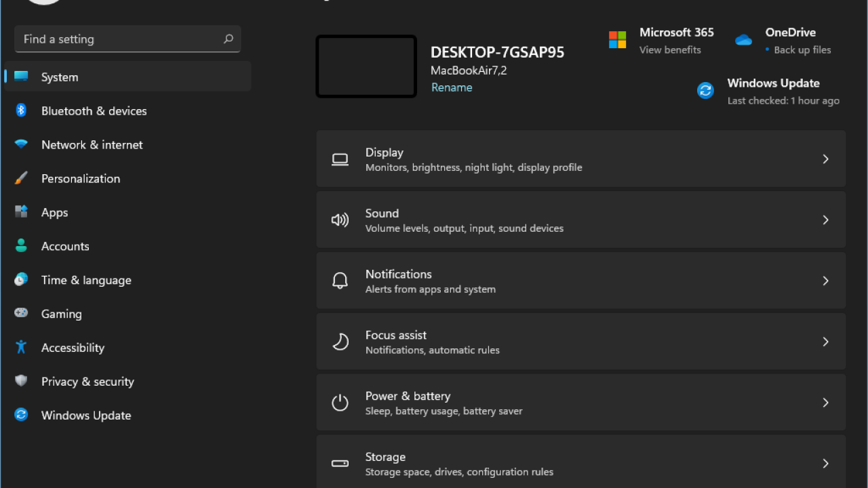Image resolution: width=868 pixels, height=488 pixels.
Task: Click the Bluetooth & devices sidebar icon
Action: click(21, 110)
